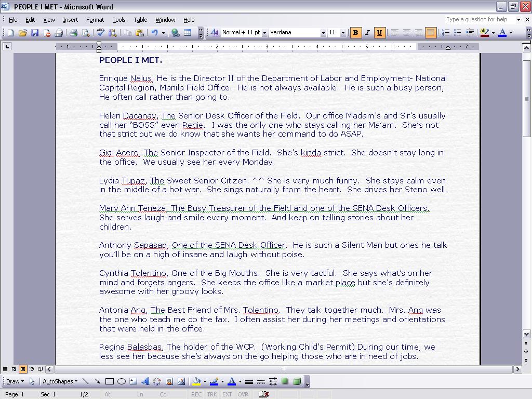Open the Edit menu
532x399 pixels.
tap(30, 20)
